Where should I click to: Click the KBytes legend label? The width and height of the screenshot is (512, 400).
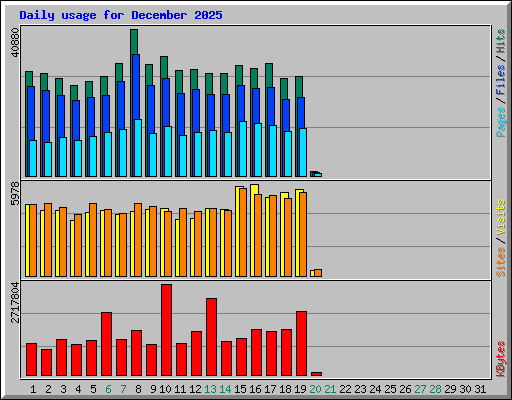(500, 359)
